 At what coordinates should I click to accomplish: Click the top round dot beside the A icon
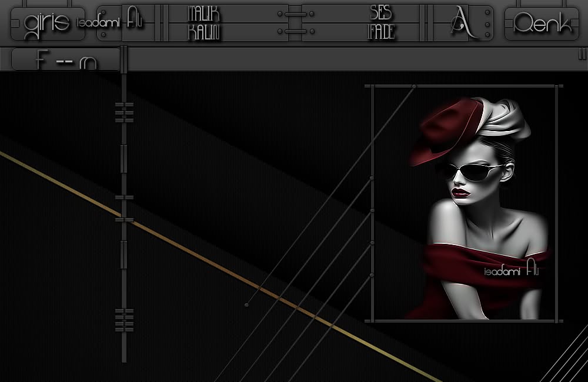pos(487,12)
